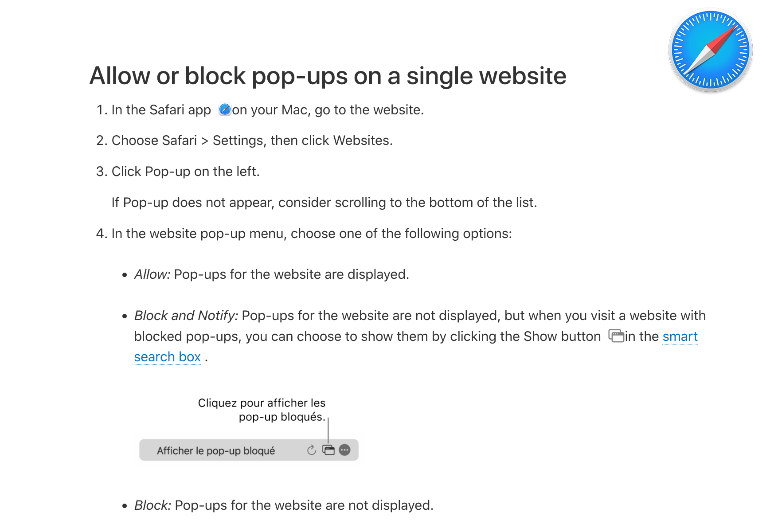
Task: Click the 'Choose Safari > Settings' step text
Action: (252, 141)
